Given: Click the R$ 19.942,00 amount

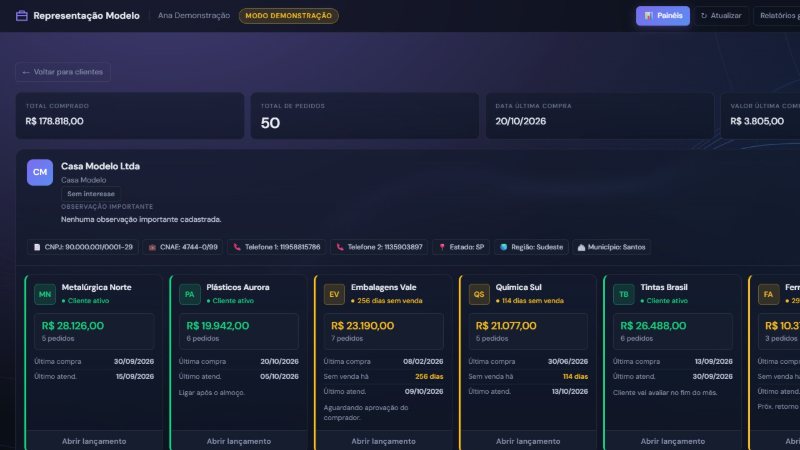Looking at the screenshot, I should (218, 326).
